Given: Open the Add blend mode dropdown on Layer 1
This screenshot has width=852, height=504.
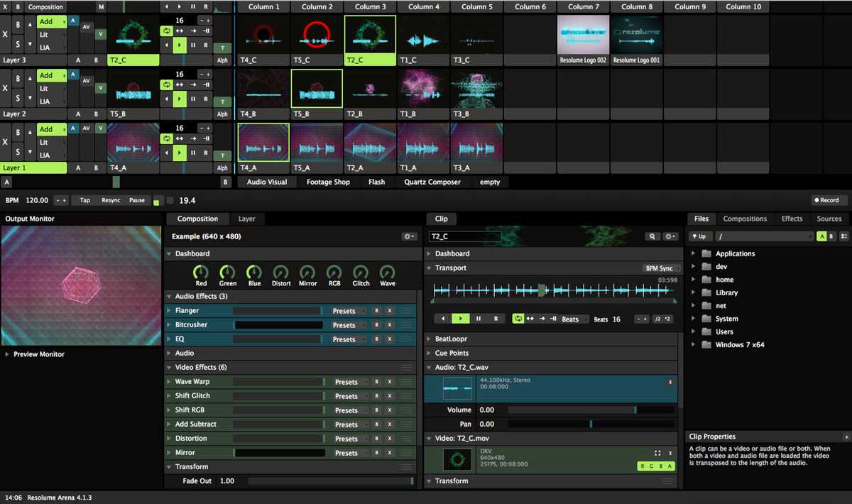Looking at the screenshot, I should [x=50, y=129].
